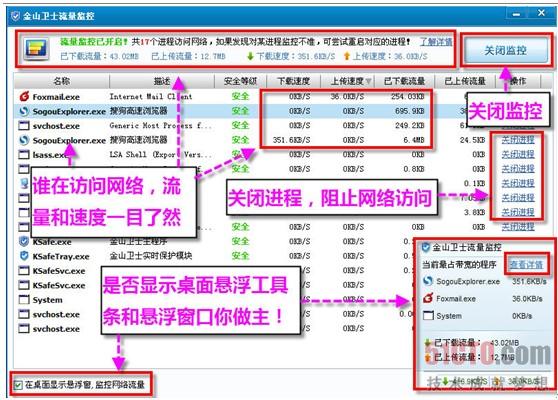Click the 36.0KB/s value in the floating window
The width and height of the screenshot is (558, 400).
coord(527,299)
